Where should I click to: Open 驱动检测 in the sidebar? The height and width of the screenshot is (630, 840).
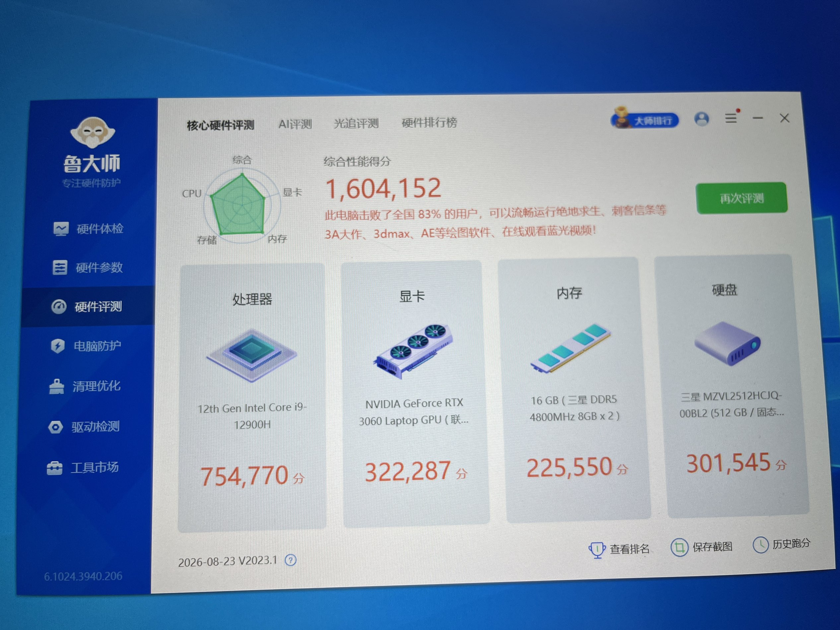coord(84,427)
